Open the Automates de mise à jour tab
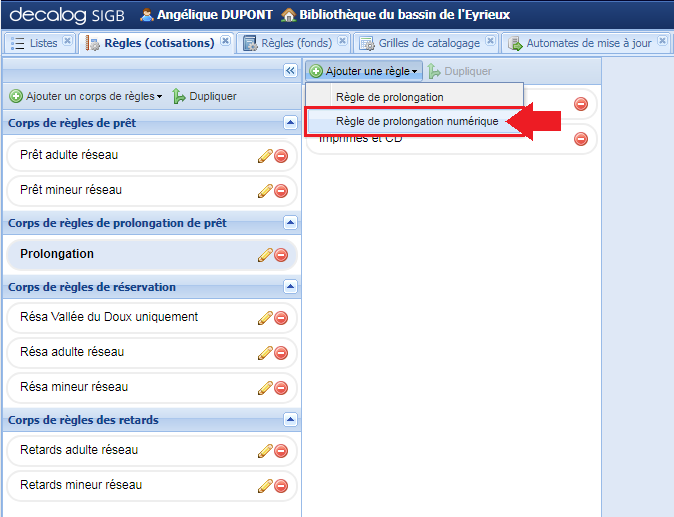This screenshot has height=517, width=674. 586,43
